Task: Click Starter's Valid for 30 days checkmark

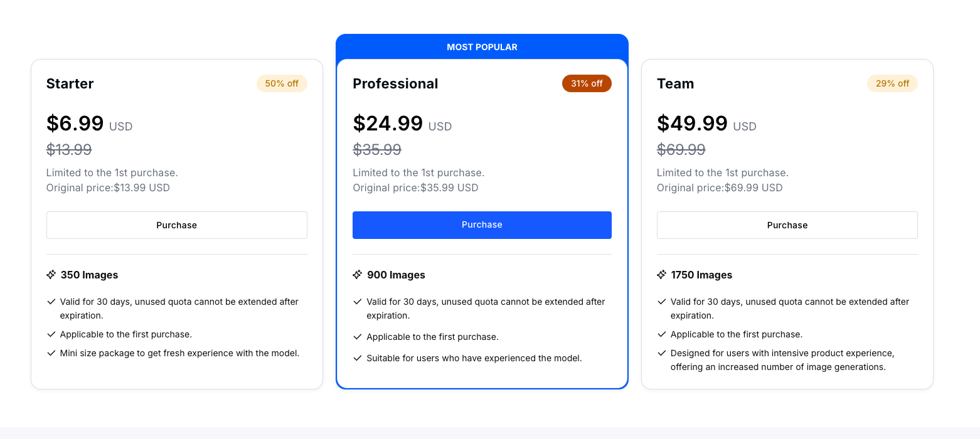Action: coord(51,302)
